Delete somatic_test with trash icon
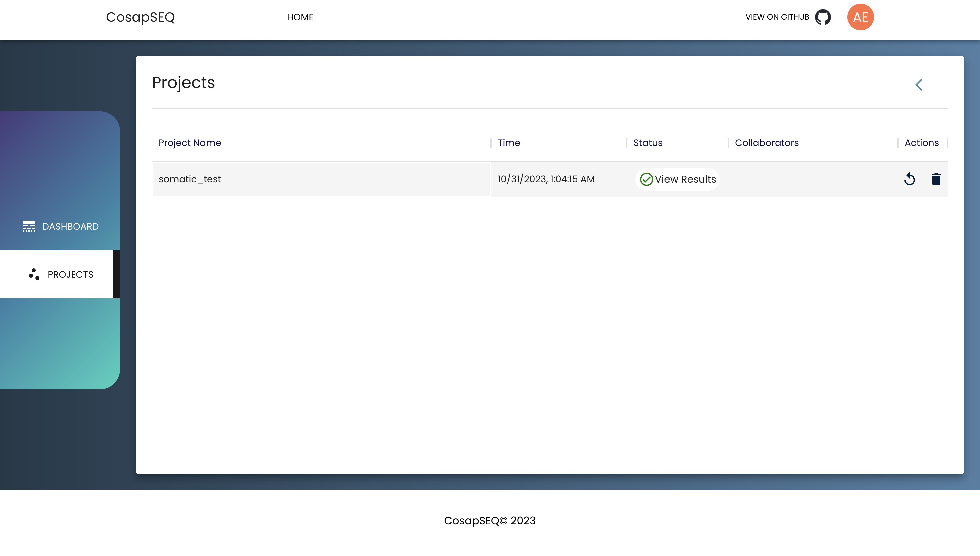The width and height of the screenshot is (980, 556). click(x=936, y=179)
